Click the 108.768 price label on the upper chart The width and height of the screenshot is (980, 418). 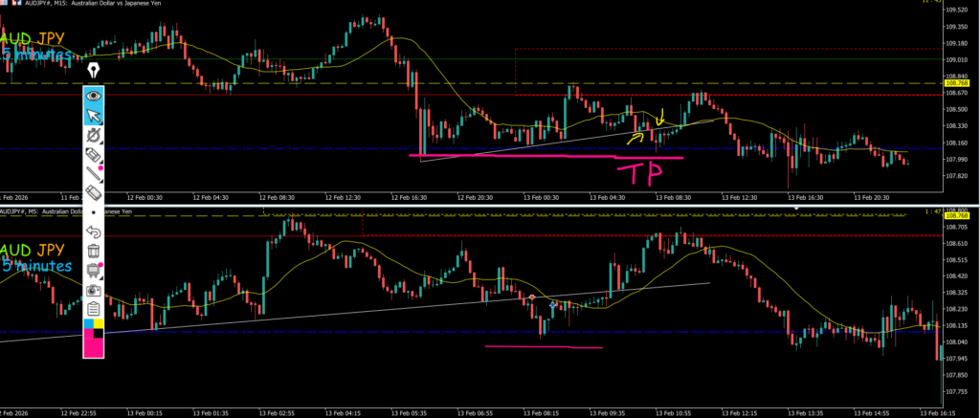click(957, 84)
